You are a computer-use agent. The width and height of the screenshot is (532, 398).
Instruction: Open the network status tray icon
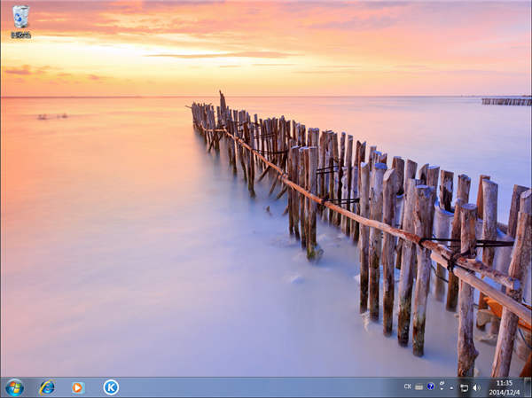pyautogui.click(x=464, y=387)
